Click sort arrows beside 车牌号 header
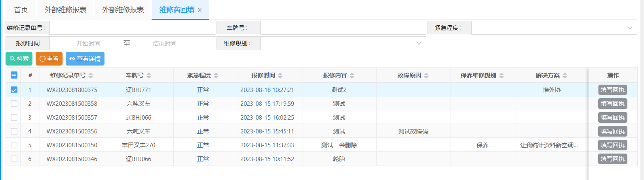The height and width of the screenshot is (180, 644). tap(149, 75)
